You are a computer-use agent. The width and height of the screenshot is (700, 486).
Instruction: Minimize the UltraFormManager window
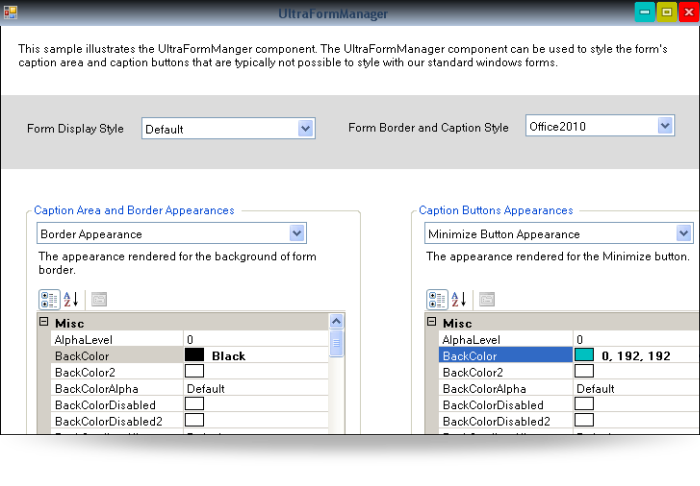(645, 12)
